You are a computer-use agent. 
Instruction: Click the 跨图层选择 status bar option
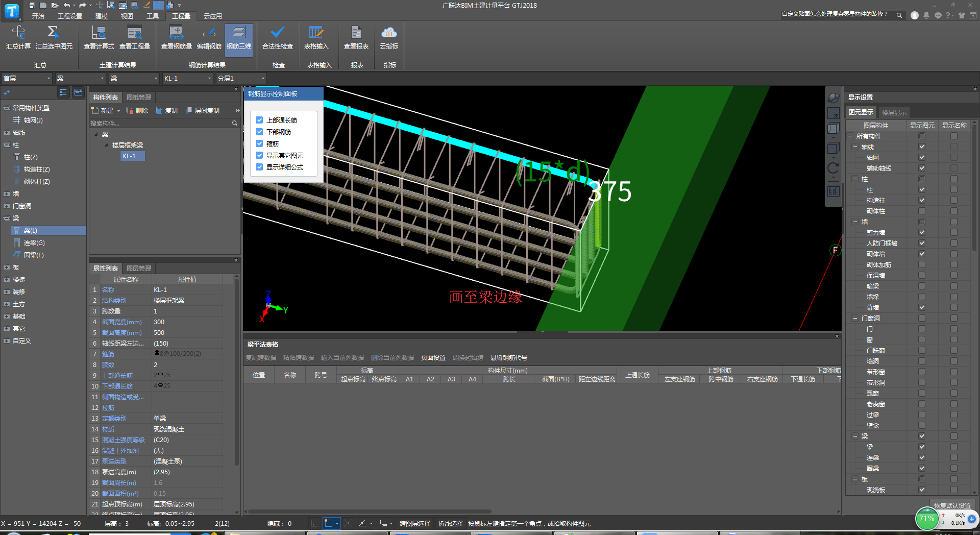coord(415,523)
